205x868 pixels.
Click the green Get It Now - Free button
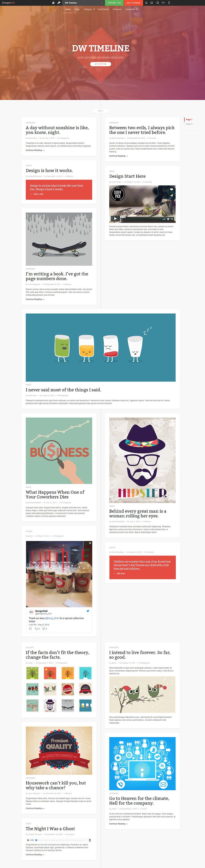point(114,3)
